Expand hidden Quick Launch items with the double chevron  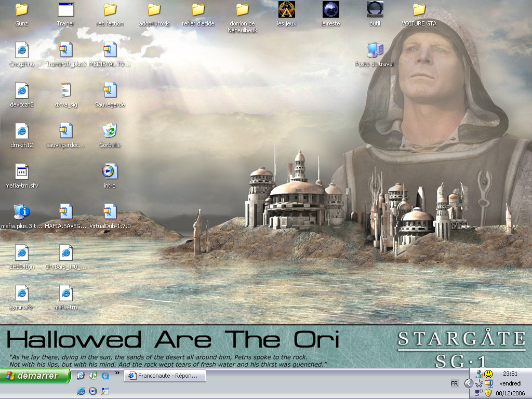[117, 373]
